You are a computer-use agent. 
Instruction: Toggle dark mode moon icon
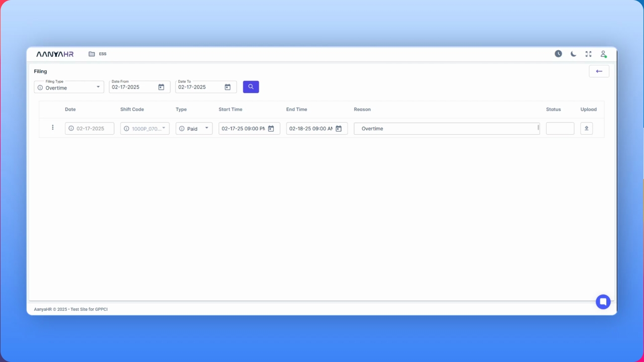click(573, 54)
